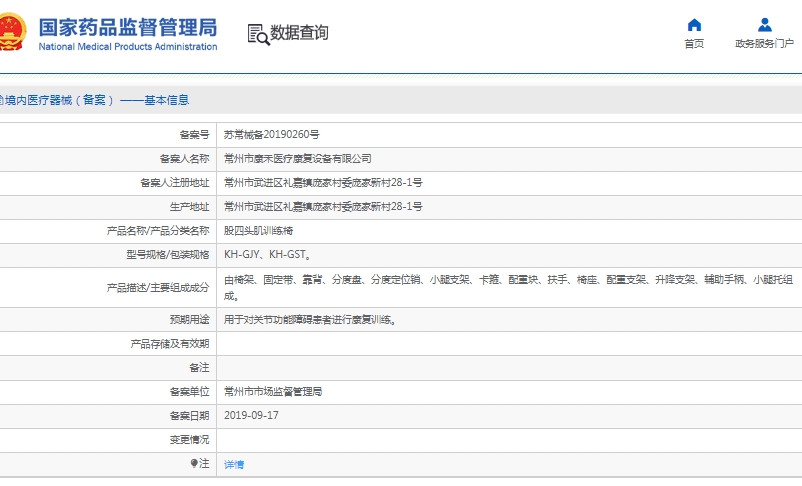Screen dimensions: 802x486
Task: Click the national emblem logo
Action: 12,32
